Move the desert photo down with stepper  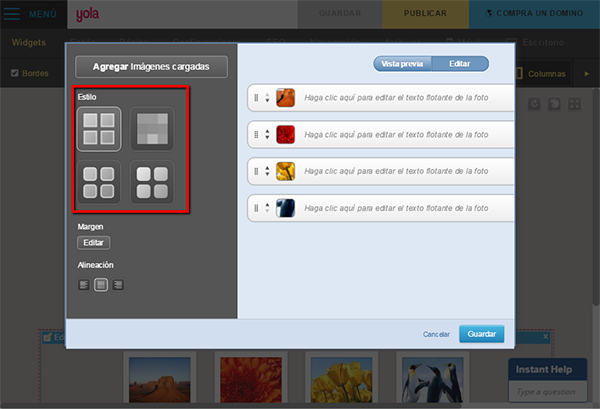[x=267, y=101]
